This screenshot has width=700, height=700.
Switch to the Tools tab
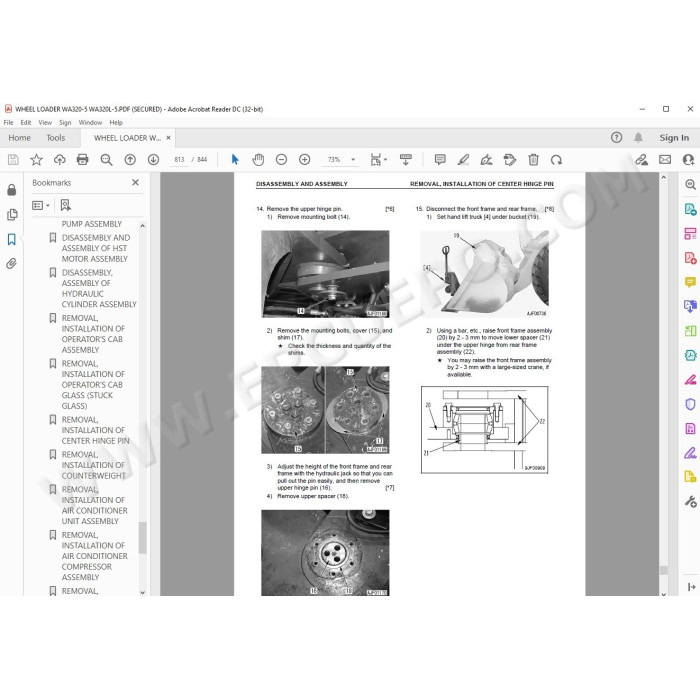click(56, 138)
